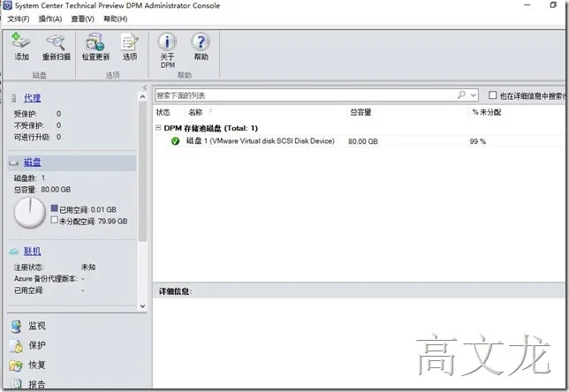This screenshot has height=392, width=569.
Task: Open the 操作(A) menu
Action: (x=50, y=19)
